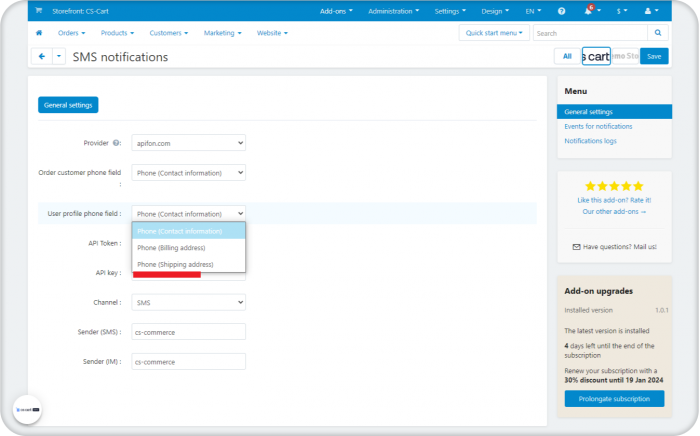This screenshot has width=700, height=436.
Task: Open Our other add-ons link
Action: pos(614,212)
